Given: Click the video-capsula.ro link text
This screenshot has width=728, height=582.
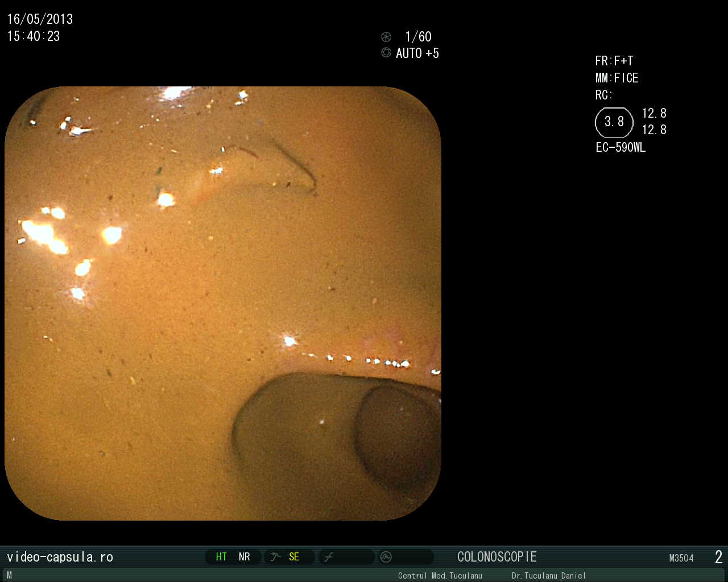Looking at the screenshot, I should click(x=60, y=557).
